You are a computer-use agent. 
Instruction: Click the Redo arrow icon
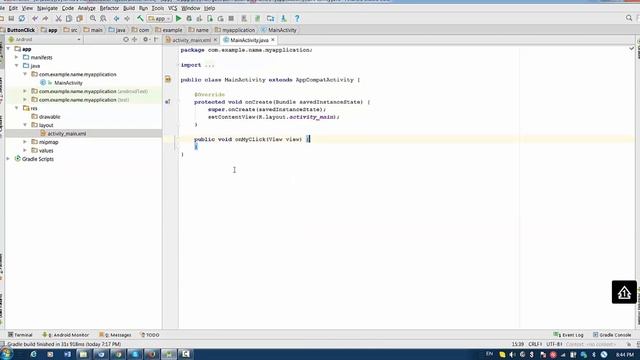click(45, 18)
